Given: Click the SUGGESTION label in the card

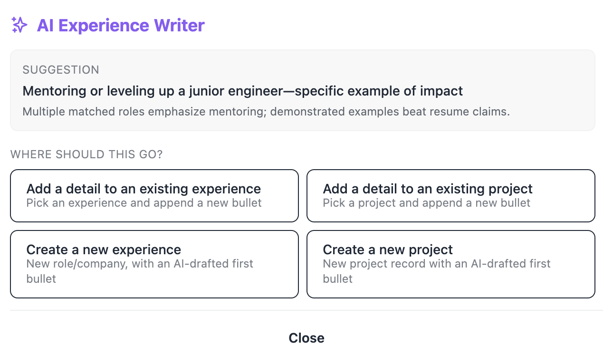Looking at the screenshot, I should coord(61,70).
